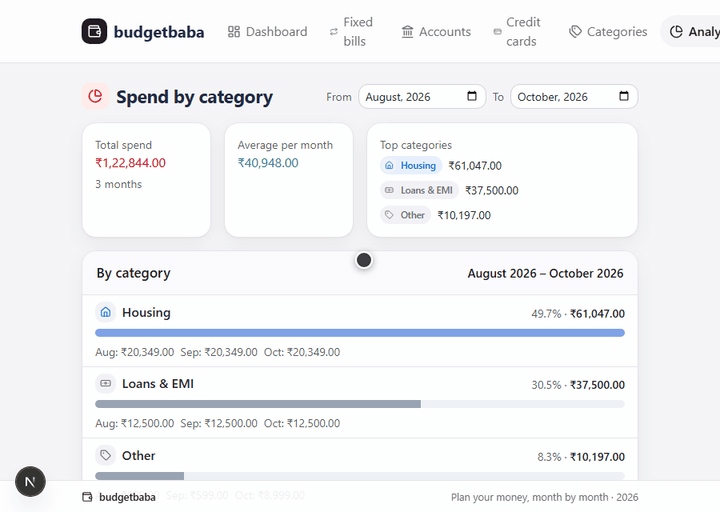This screenshot has width=720, height=512.
Task: Open the Fixed bills tab
Action: coord(352,32)
